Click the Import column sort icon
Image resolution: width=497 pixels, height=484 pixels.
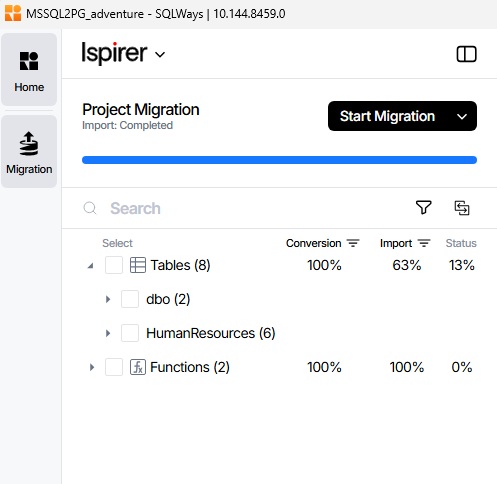pos(424,243)
